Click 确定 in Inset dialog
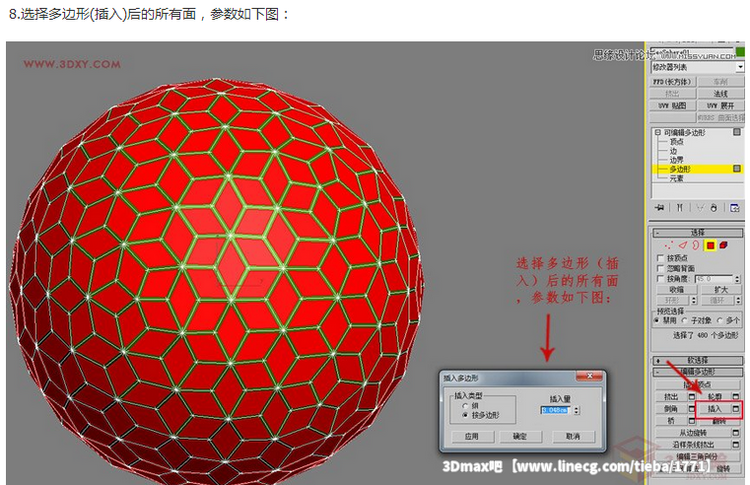The image size is (750, 485). [520, 436]
